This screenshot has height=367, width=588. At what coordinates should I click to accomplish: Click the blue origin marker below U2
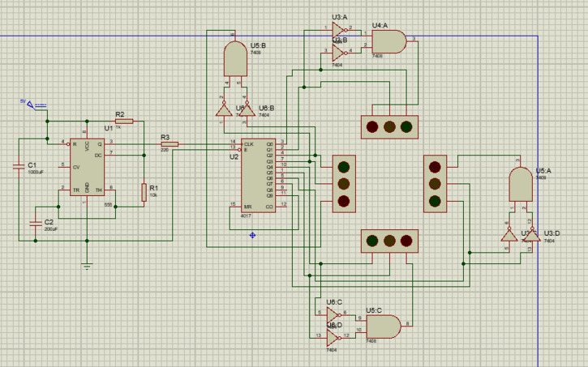click(253, 235)
